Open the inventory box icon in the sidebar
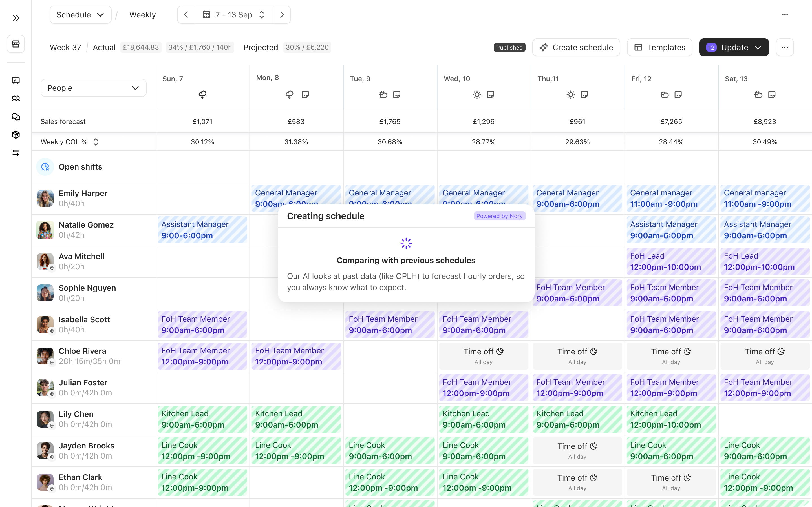Viewport: 812px width, 507px height. click(16, 135)
